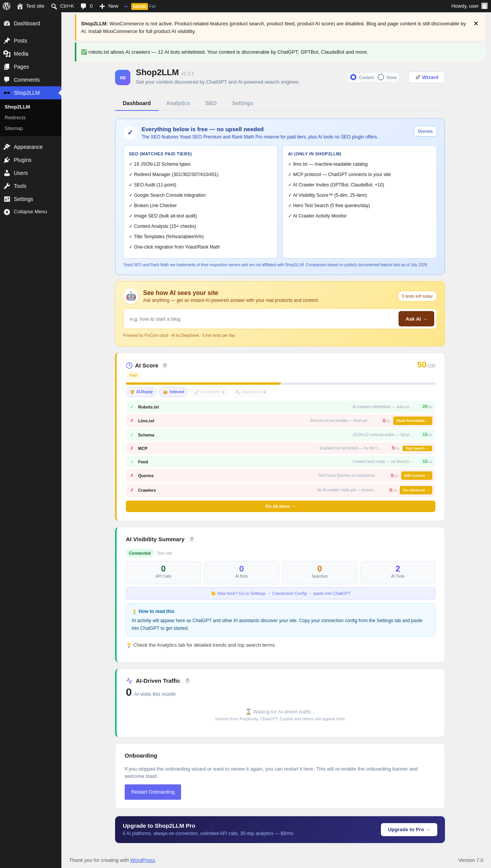Viewport: 491px width, 868px height.
Task: Click the Users person icon
Action: [7, 173]
